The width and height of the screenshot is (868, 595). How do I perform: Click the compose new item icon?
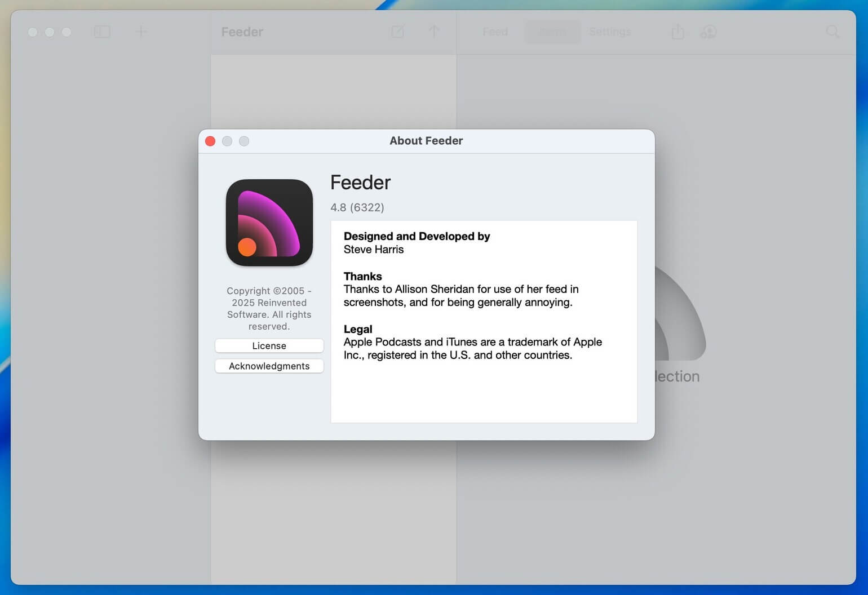click(x=398, y=32)
